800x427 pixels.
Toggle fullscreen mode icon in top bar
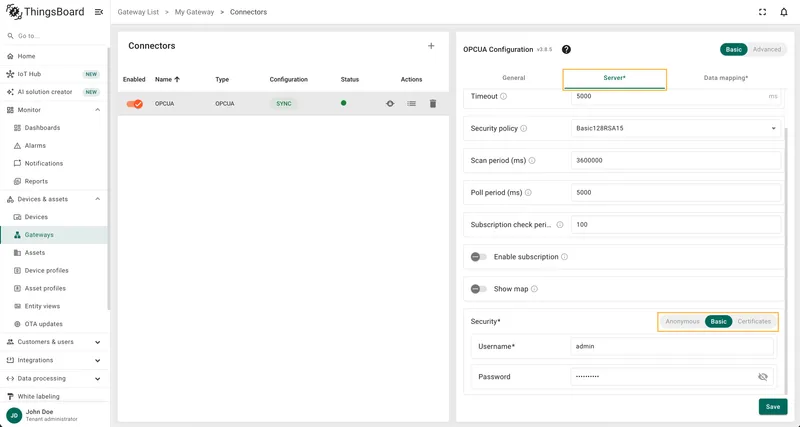(762, 12)
